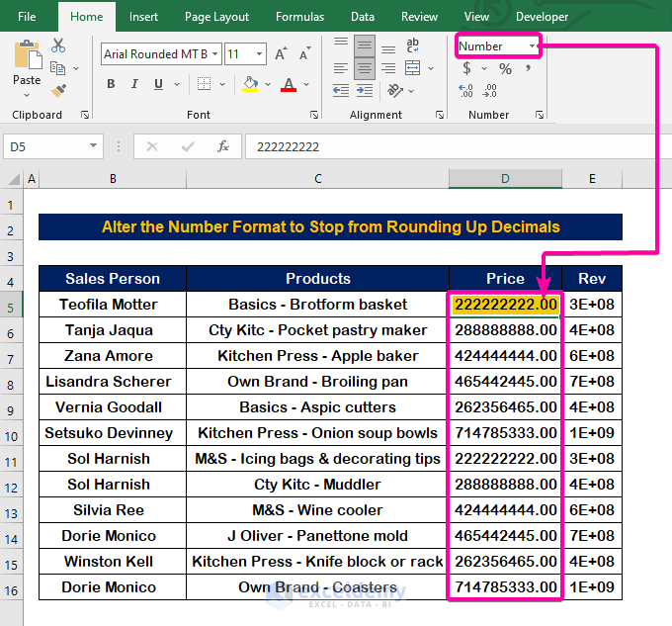
Task: Click the yellow fill color button
Action: (x=251, y=85)
